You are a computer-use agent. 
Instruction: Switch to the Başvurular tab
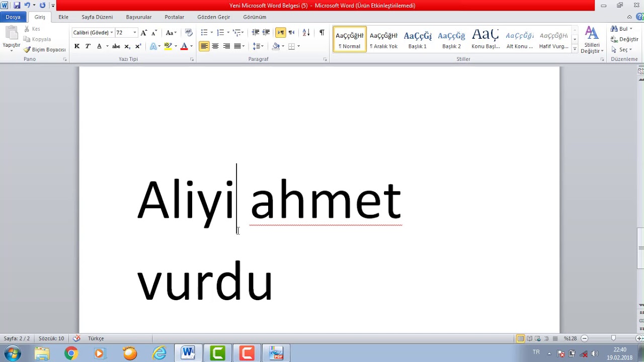[139, 17]
